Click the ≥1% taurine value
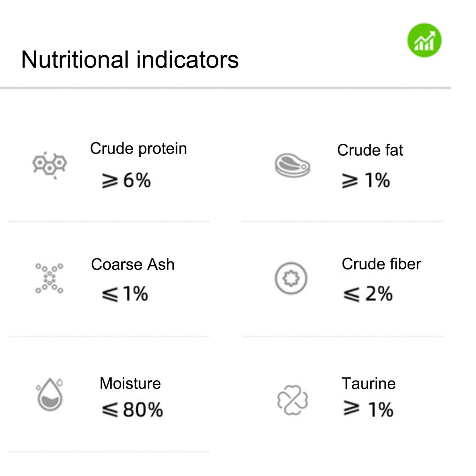 coord(368,409)
